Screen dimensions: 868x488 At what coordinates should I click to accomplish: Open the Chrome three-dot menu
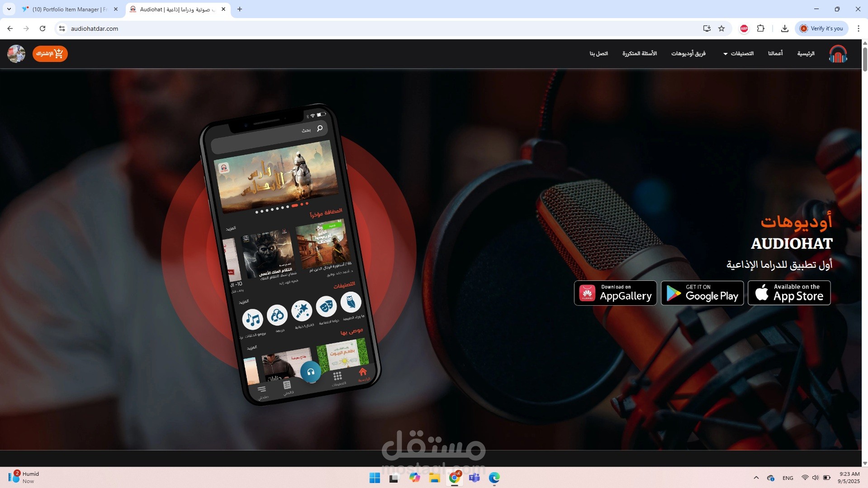[x=859, y=28]
